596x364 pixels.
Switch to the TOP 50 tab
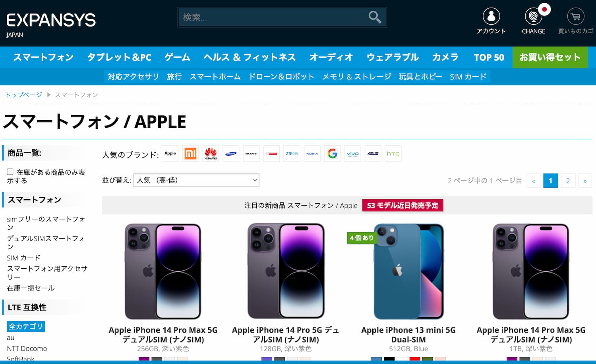pyautogui.click(x=489, y=57)
